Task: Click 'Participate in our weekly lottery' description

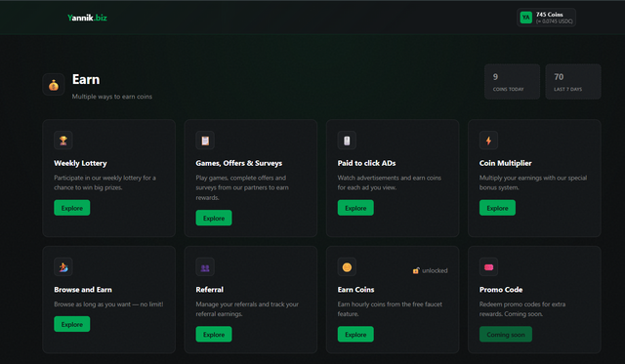Action: click(104, 182)
